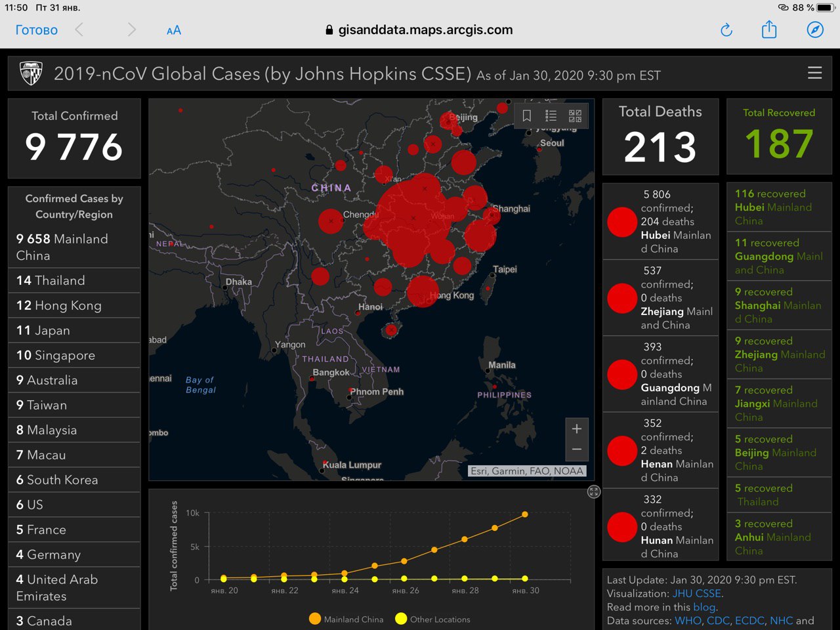Zoom in the map with plus button
This screenshot has height=630, width=840.
(577, 429)
